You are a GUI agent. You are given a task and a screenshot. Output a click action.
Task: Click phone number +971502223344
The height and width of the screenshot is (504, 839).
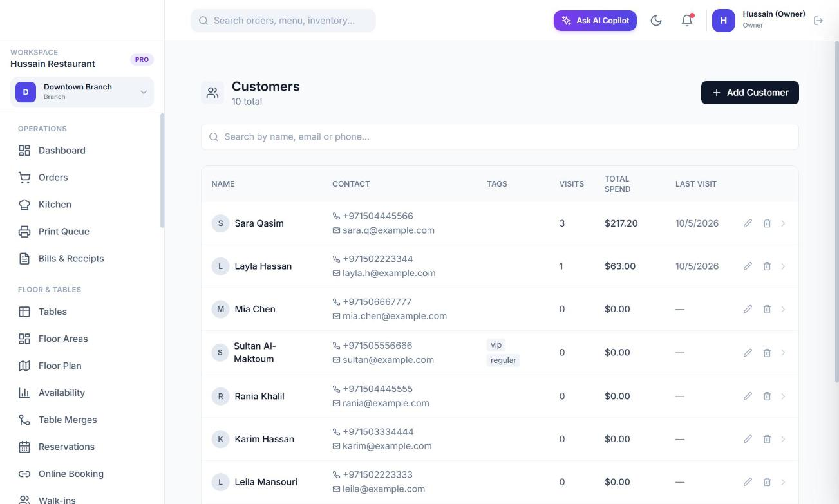point(378,259)
